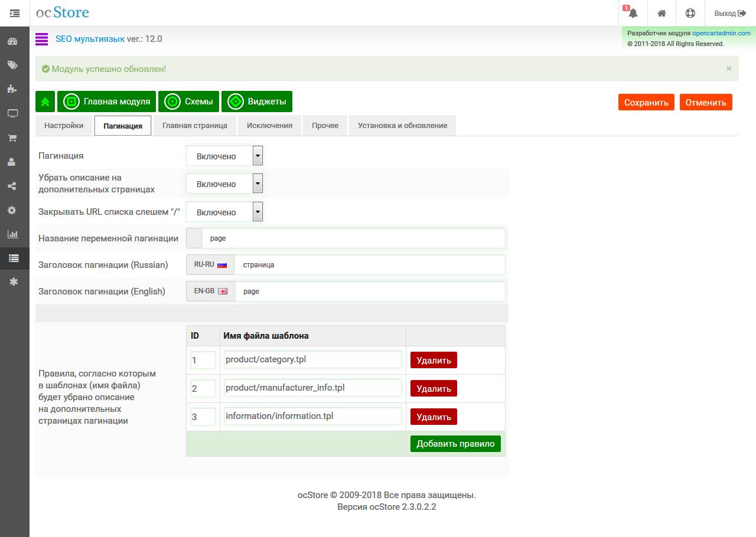Open the Reports bar chart icon in sidebar
Viewport: 756px width, 537px height.
[12, 234]
